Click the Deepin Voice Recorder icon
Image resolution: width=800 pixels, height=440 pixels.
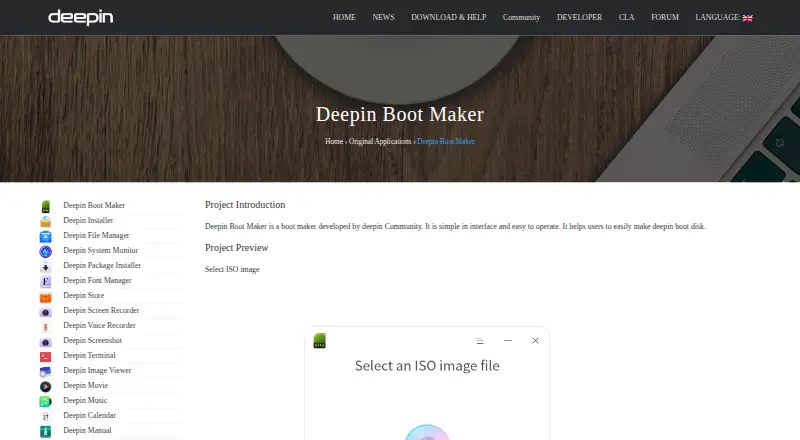pyautogui.click(x=45, y=327)
